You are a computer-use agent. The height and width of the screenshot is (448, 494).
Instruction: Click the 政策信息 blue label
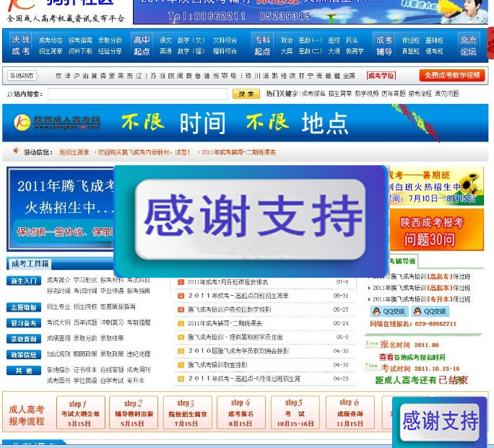click(24, 355)
